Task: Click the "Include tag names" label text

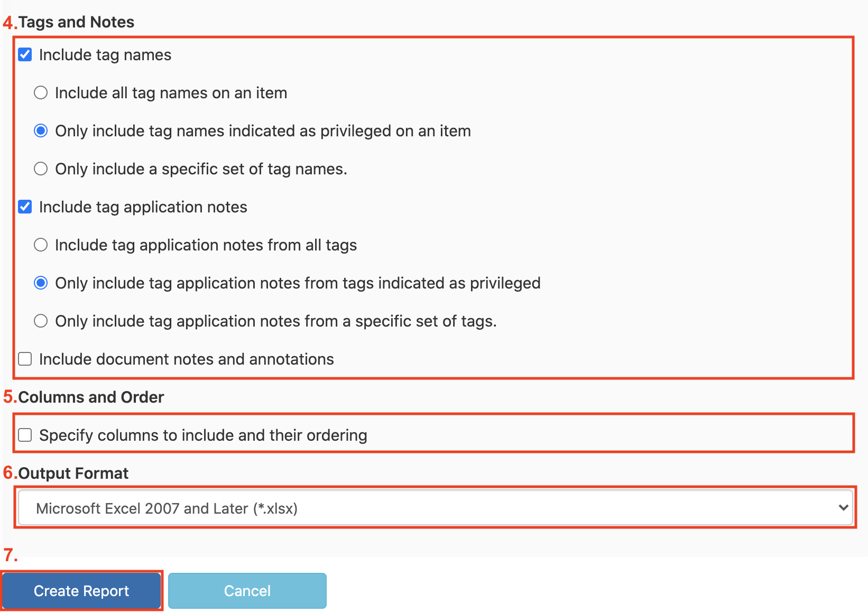Action: pyautogui.click(x=104, y=54)
